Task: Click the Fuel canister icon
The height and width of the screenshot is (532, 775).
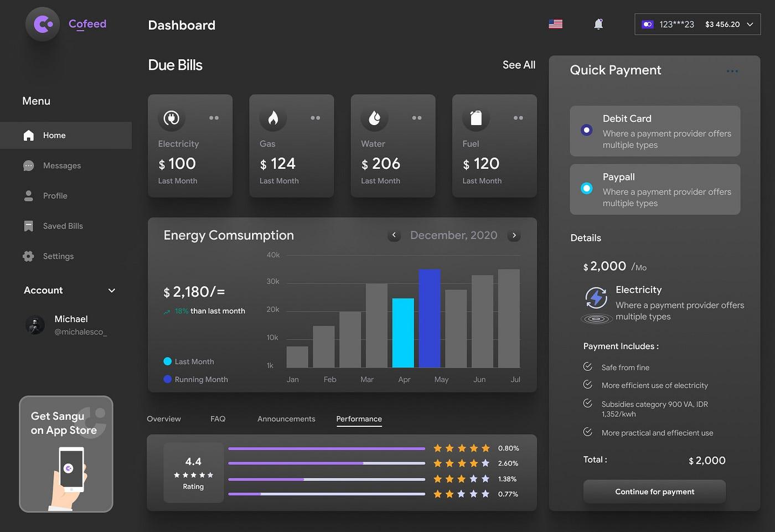Action: click(476, 117)
